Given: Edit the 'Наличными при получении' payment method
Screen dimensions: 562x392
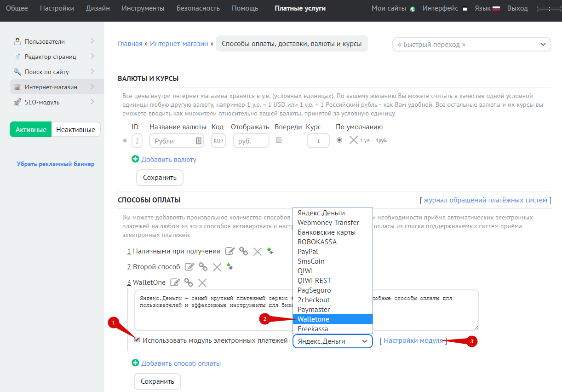Looking at the screenshot, I should click(x=229, y=251).
